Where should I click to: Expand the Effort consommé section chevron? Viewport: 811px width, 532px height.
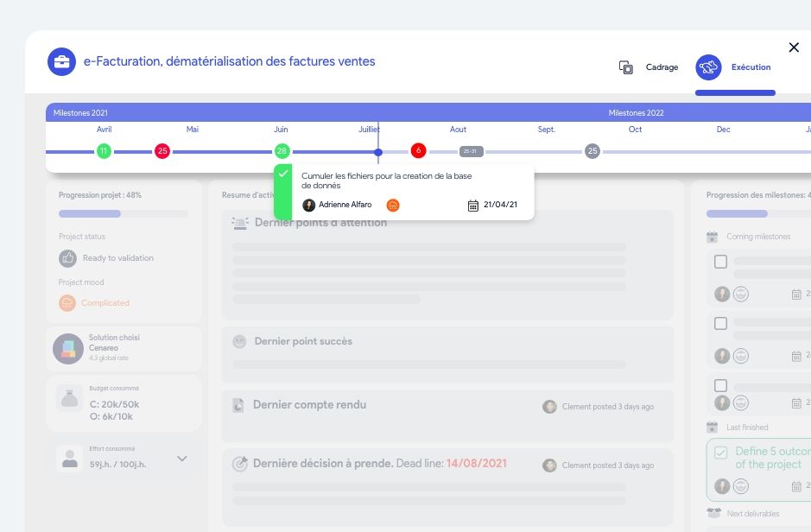182,459
